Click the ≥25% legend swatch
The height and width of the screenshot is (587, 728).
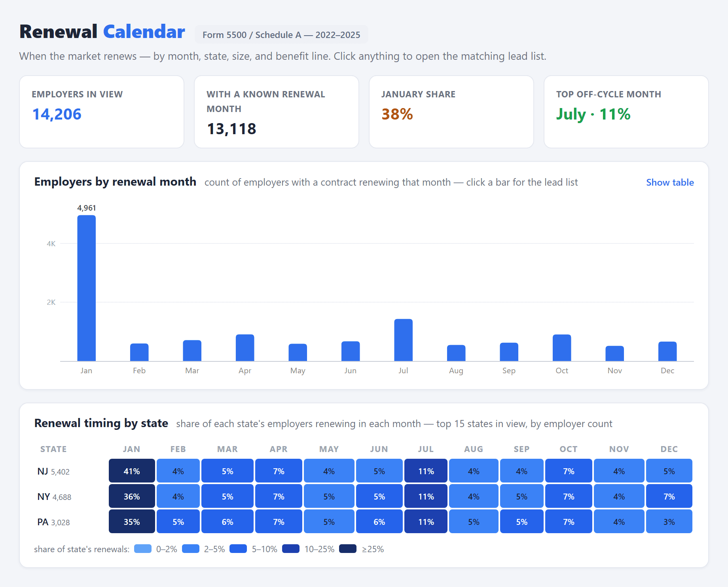[x=348, y=549]
